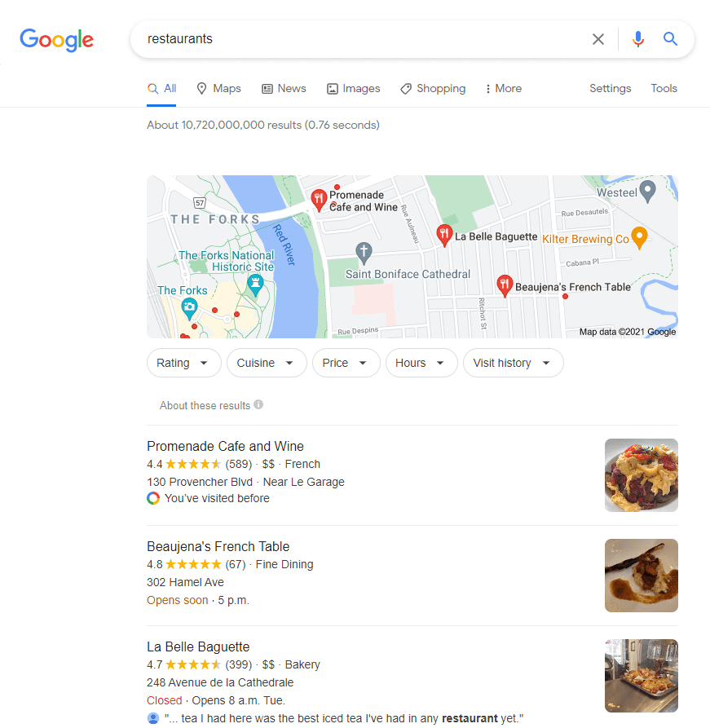The image size is (710, 728).
Task: Select La Belle Baguette restaurant pin
Action: (x=444, y=235)
